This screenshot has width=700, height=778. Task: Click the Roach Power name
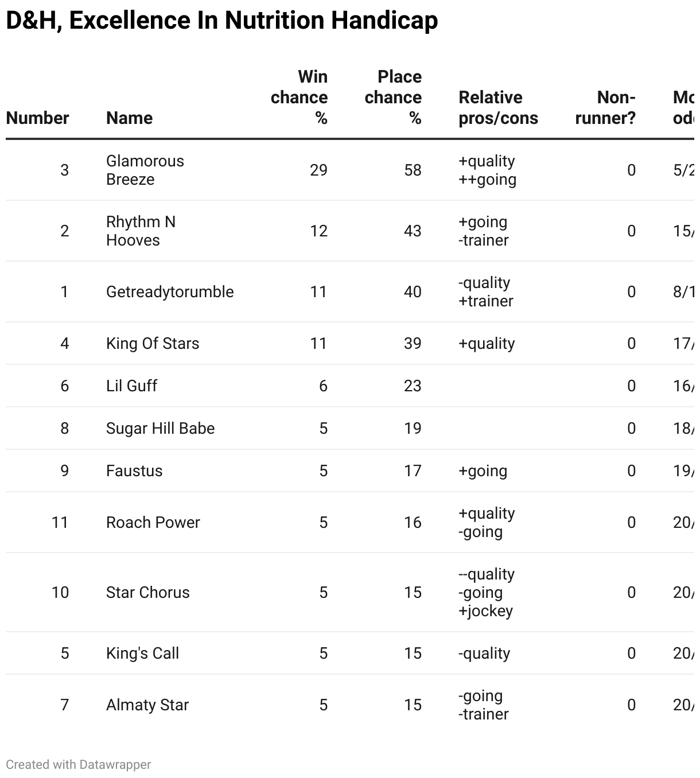click(x=153, y=523)
